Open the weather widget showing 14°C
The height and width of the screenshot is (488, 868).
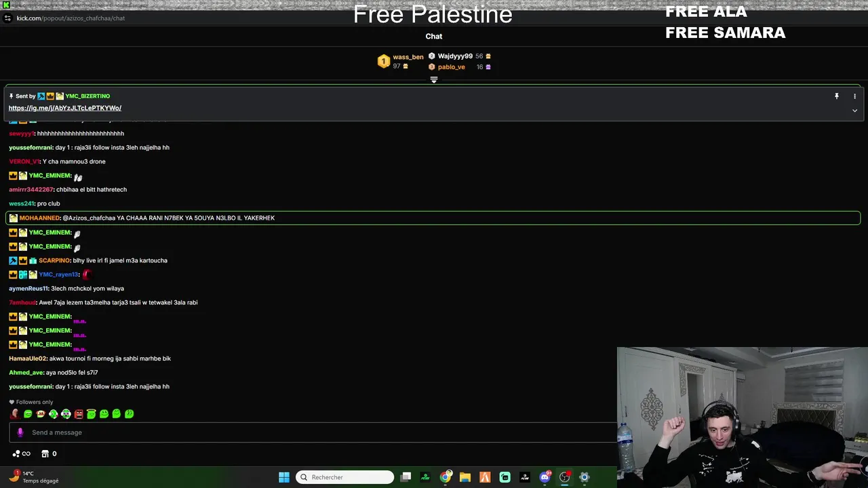34,477
